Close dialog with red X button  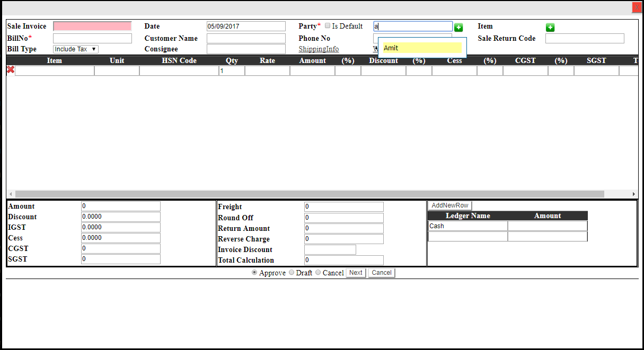637,7
